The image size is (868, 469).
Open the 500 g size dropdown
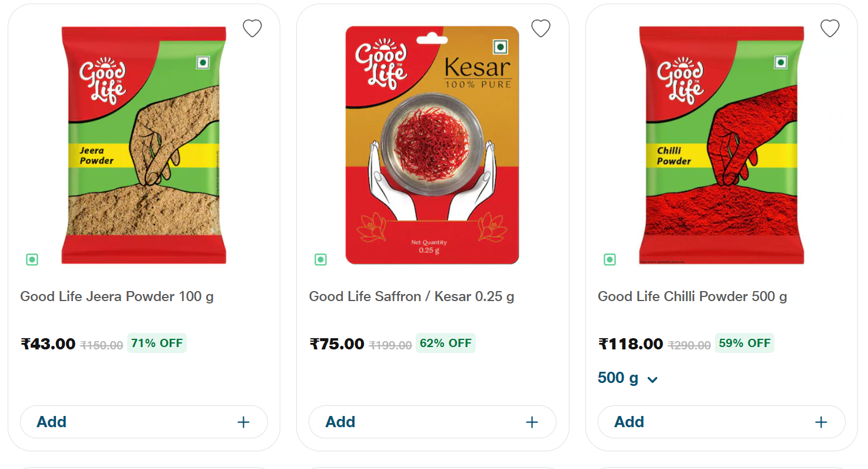click(618, 378)
